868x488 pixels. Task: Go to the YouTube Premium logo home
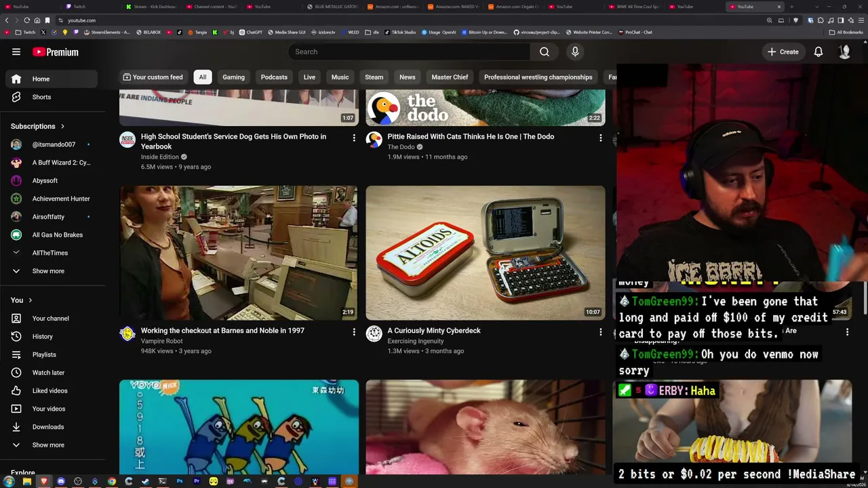(x=56, y=52)
